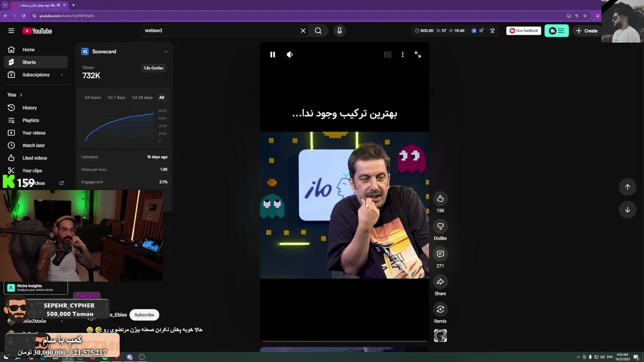Screen dimensions: 644x362
Task: Open Your clips in the sidebar
Action: click(x=35, y=170)
